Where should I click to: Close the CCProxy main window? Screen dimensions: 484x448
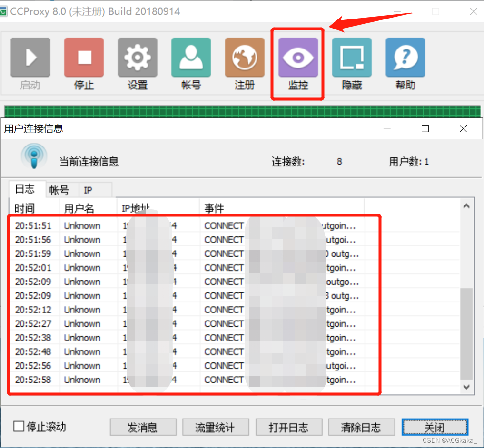[474, 12]
